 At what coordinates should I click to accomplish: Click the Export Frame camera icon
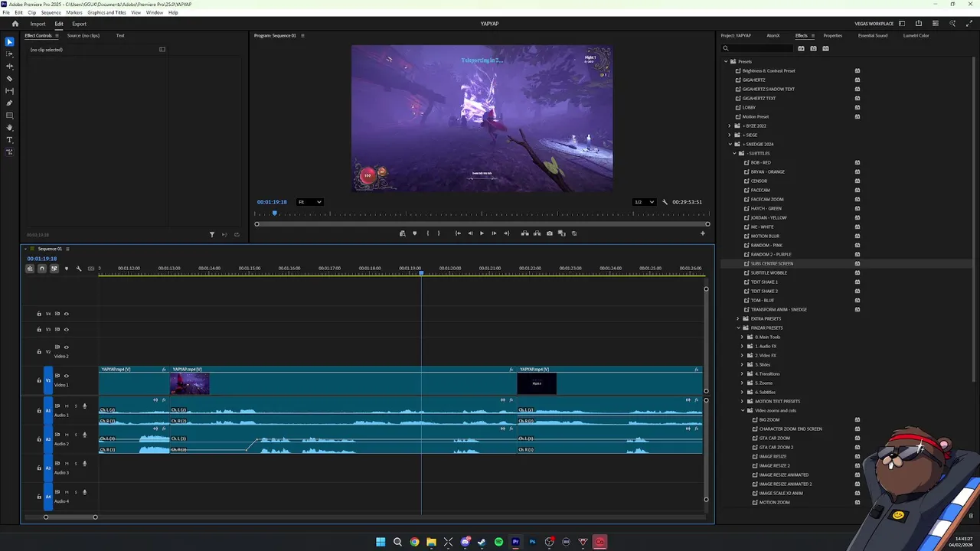pos(550,233)
